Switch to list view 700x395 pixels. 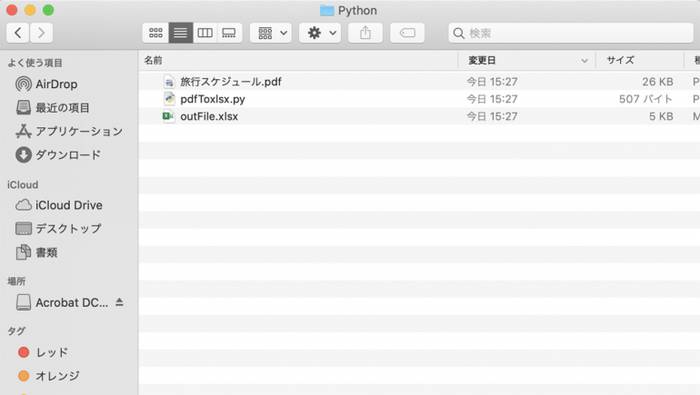tap(180, 33)
